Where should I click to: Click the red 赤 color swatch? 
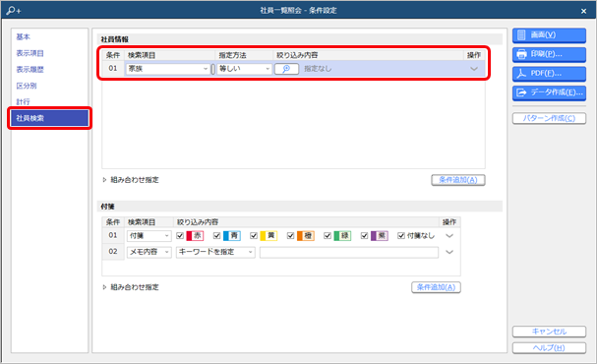(195, 236)
